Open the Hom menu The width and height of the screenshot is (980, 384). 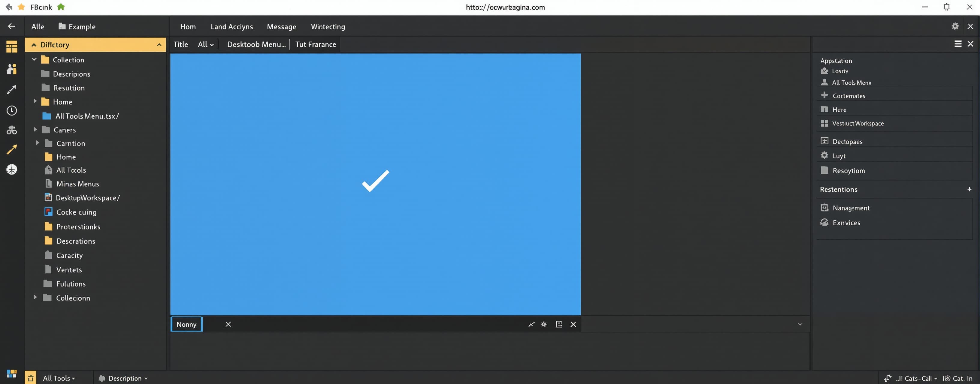click(x=188, y=27)
